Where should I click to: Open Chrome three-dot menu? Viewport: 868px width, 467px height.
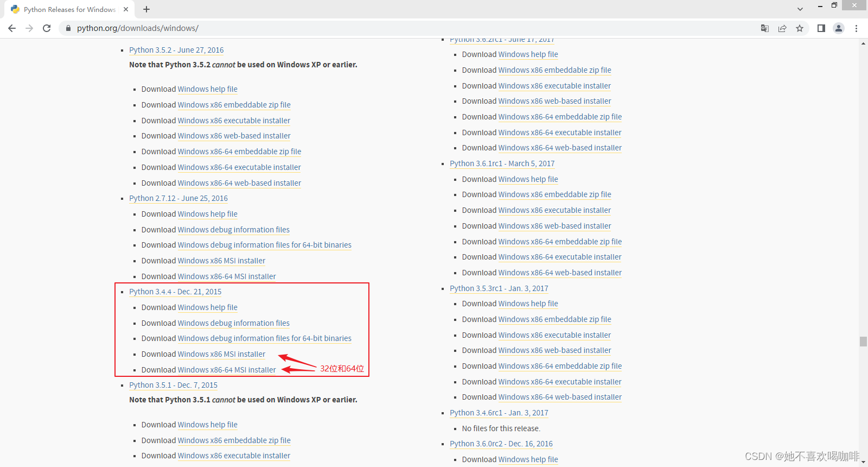coord(856,28)
